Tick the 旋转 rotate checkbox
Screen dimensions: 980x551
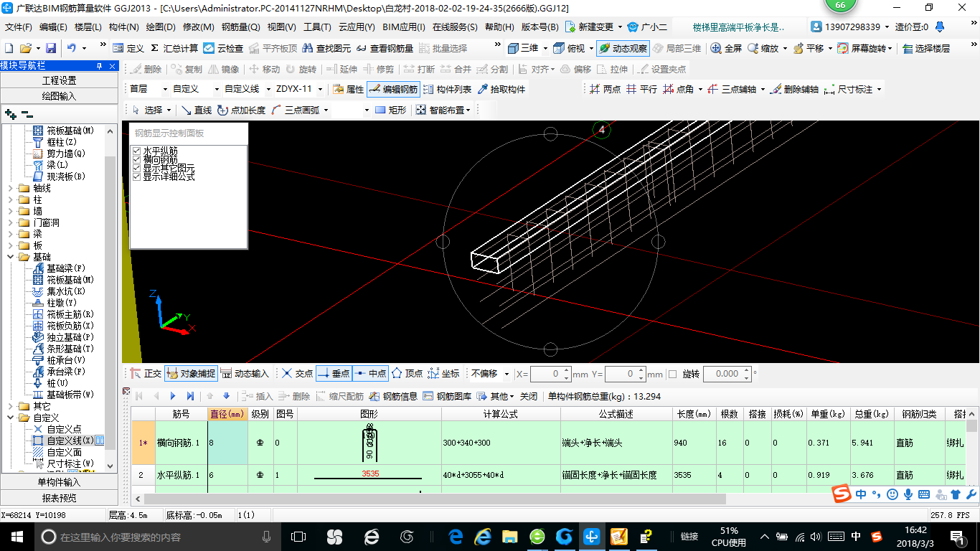click(x=672, y=374)
